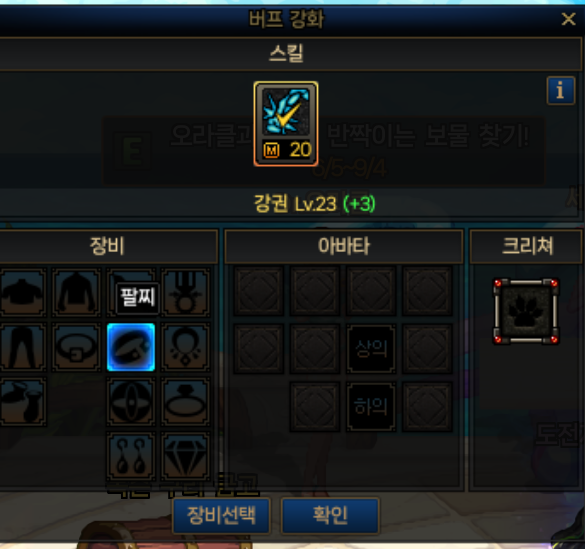Select the ring equipment slot

(185, 402)
